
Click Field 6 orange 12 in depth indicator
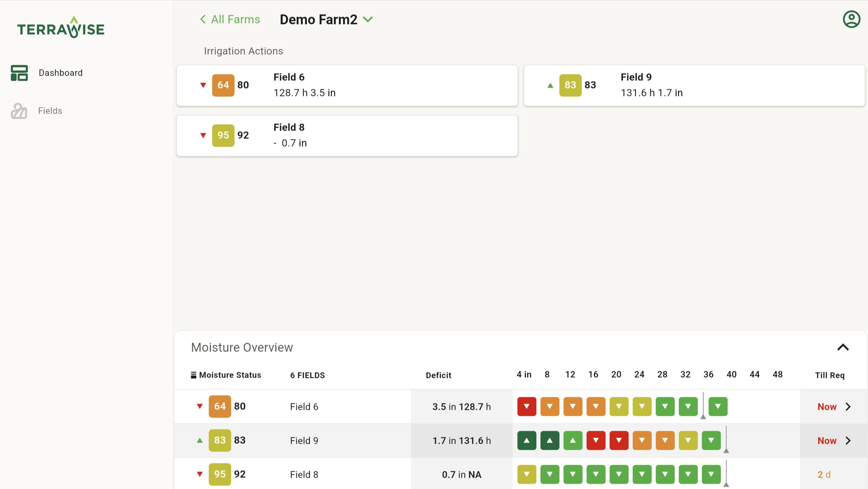click(573, 407)
